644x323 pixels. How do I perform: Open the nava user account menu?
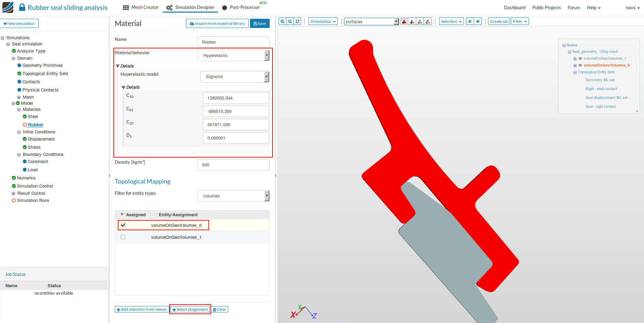[632, 8]
